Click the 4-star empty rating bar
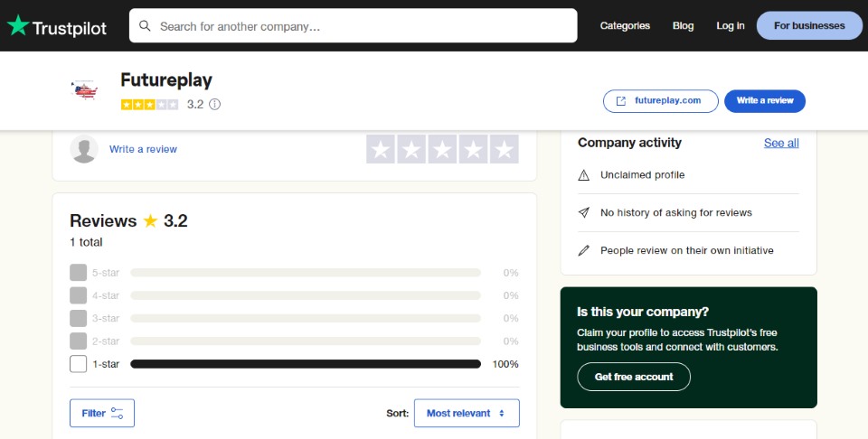The width and height of the screenshot is (868, 439). [x=306, y=295]
